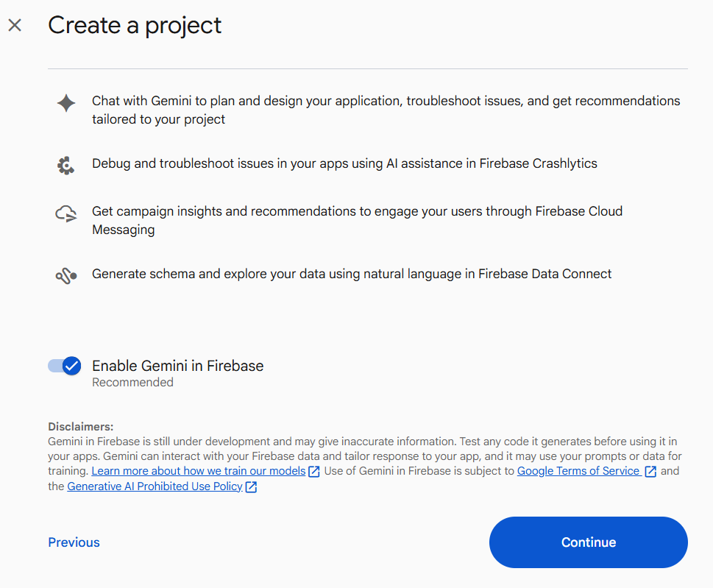Disable the Enable Gemini in Firebase toggle
The width and height of the screenshot is (713, 588).
click(x=65, y=366)
